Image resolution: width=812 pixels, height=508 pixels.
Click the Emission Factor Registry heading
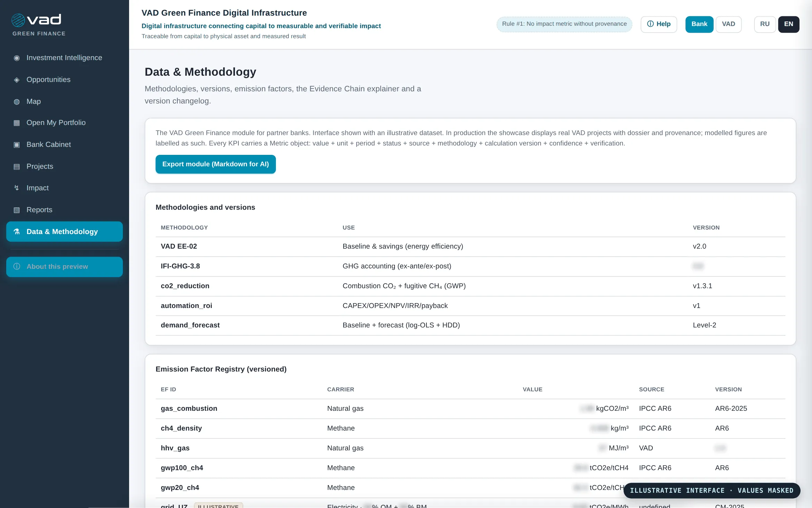(x=221, y=369)
